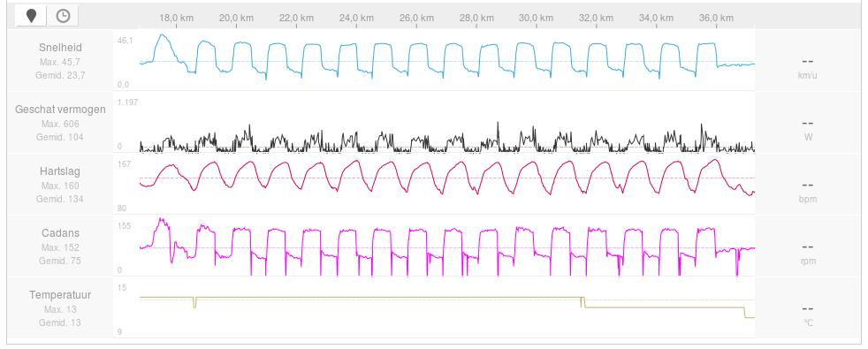The height and width of the screenshot is (349, 868).
Task: Click the 18,0 km axis marker
Action: (177, 18)
